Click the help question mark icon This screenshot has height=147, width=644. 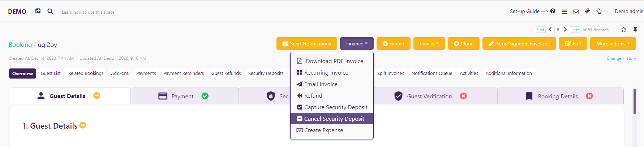click(553, 11)
